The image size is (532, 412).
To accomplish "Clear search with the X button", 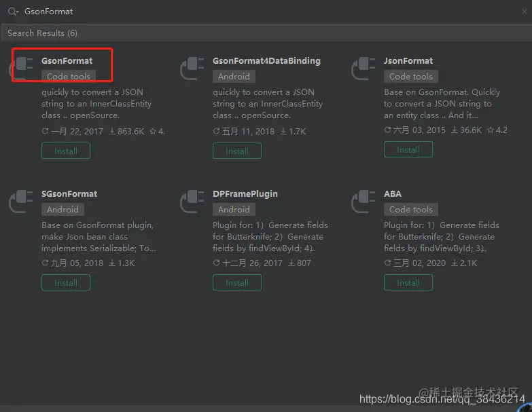I will 525,12.
